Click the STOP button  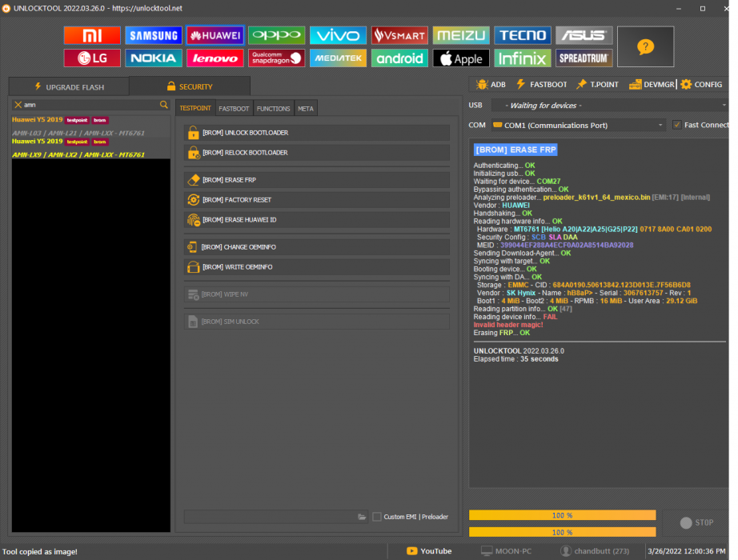[696, 523]
